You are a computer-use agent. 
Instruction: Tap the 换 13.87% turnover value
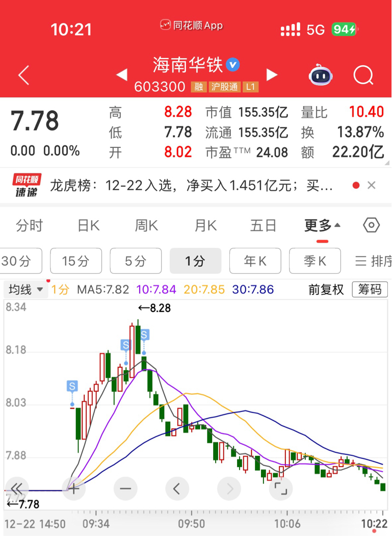pos(360,132)
